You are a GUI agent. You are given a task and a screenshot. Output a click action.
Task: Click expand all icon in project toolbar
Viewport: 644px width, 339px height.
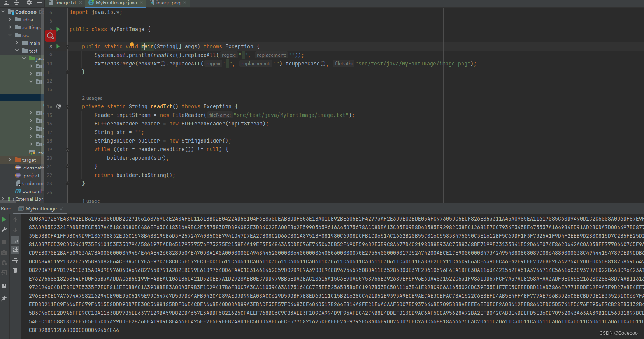click(x=6, y=3)
